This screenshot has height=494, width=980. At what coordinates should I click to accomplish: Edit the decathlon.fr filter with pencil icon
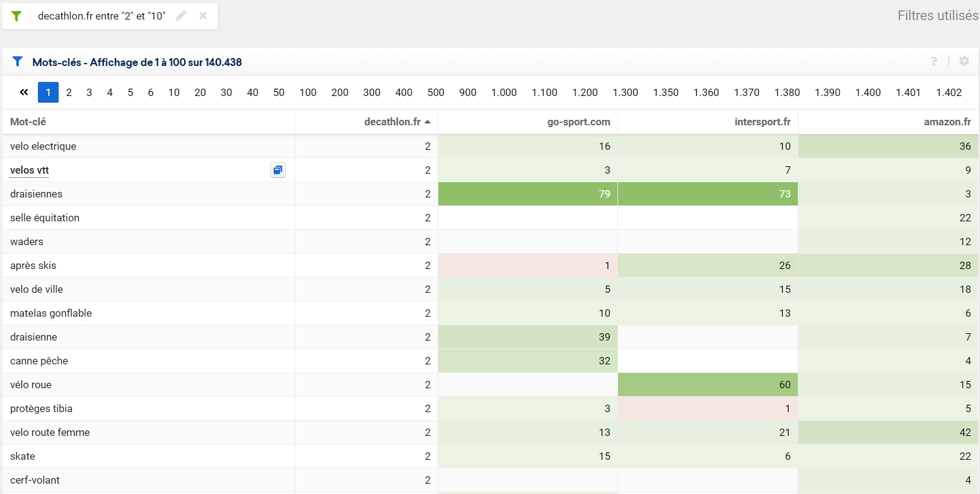click(x=181, y=16)
